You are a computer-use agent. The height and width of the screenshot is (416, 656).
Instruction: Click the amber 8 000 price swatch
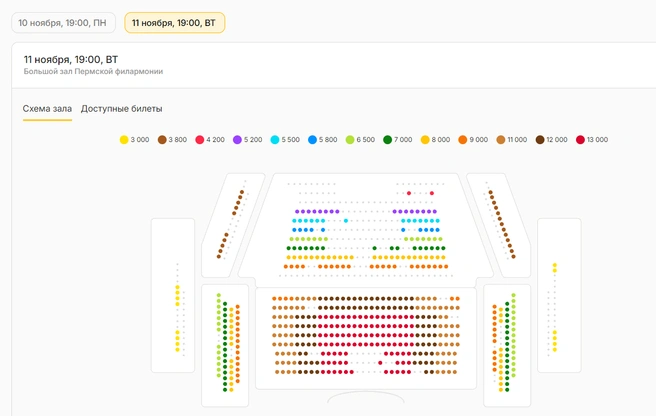point(425,140)
